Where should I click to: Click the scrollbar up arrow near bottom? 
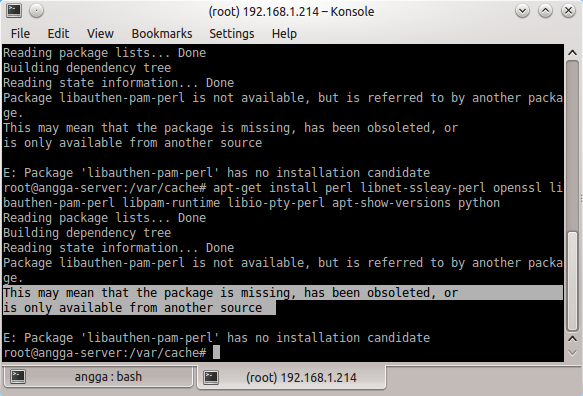tap(572, 338)
